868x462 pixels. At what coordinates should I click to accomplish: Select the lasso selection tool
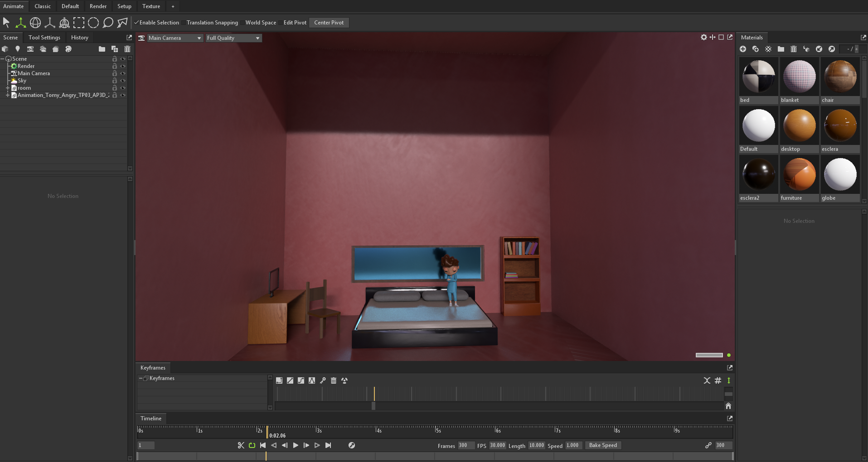click(x=108, y=22)
